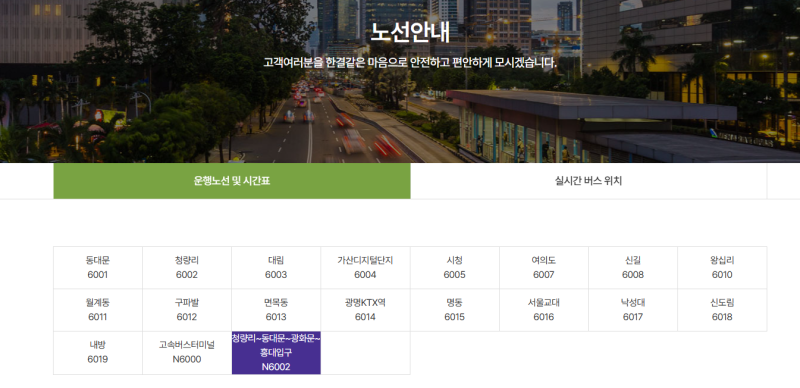Pick the 명동 6015 route
The image size is (800, 388).
(455, 310)
